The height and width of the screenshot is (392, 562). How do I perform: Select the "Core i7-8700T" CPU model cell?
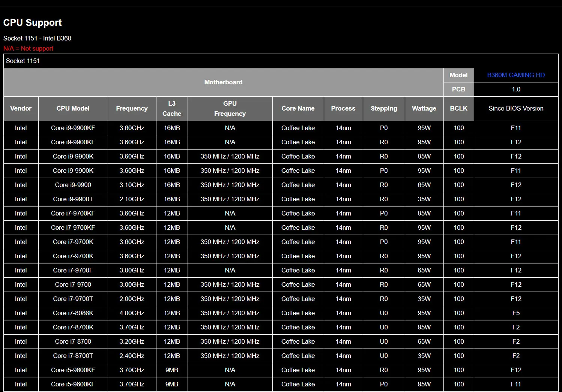[73, 356]
